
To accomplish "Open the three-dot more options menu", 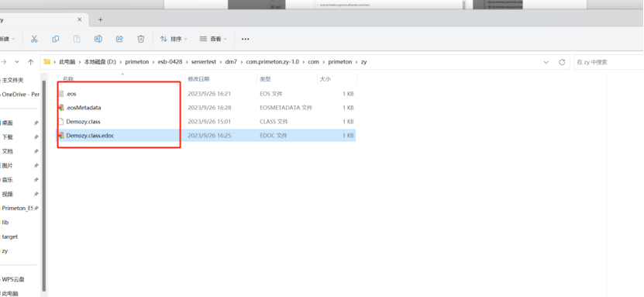I will click(x=245, y=39).
